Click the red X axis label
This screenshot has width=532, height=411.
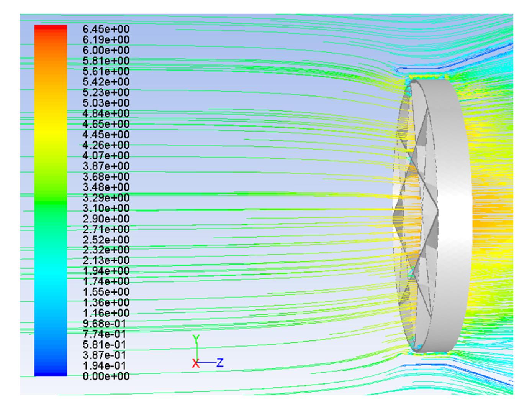click(x=196, y=363)
